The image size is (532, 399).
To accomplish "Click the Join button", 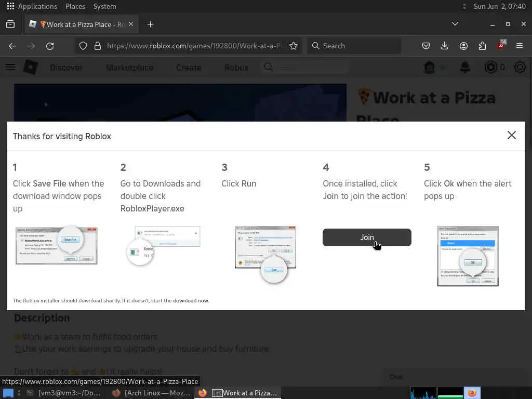I will point(367,237).
